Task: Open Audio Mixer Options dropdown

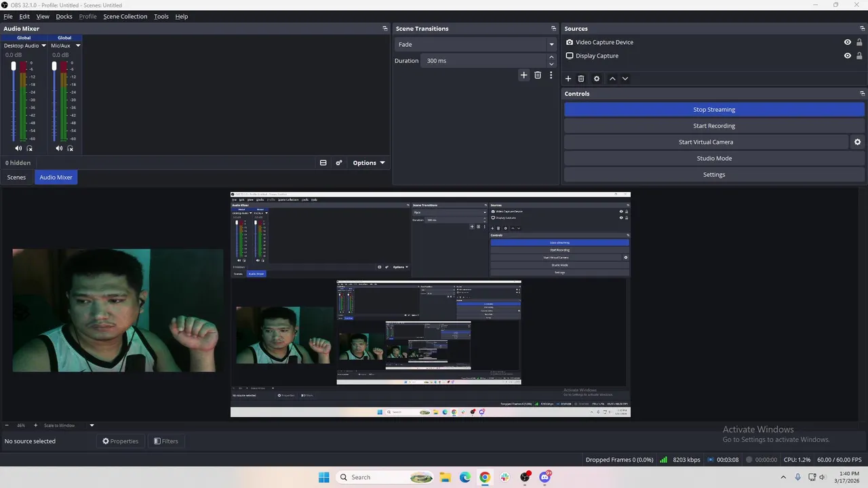Action: pos(369,163)
